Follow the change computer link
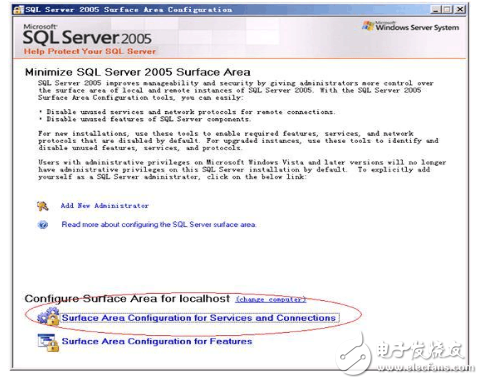The height and width of the screenshot is (384, 483). 271,299
